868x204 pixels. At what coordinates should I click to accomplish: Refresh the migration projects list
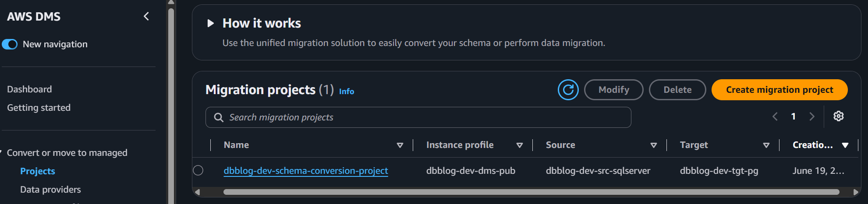(568, 90)
